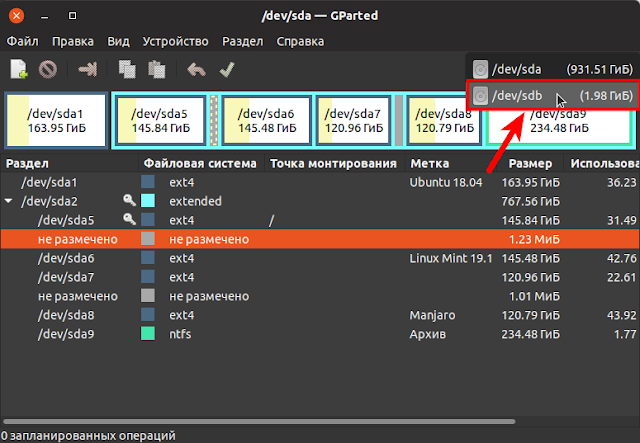Select the /dev/sda9 row in partition list
This screenshot has width=640, height=443.
[x=320, y=334]
